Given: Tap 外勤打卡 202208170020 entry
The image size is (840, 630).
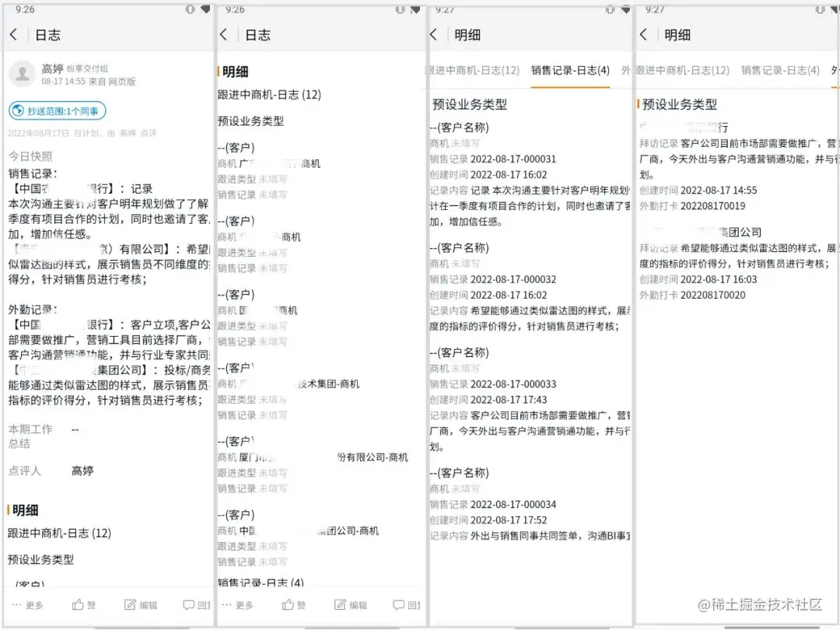Looking at the screenshot, I should click(x=692, y=296).
